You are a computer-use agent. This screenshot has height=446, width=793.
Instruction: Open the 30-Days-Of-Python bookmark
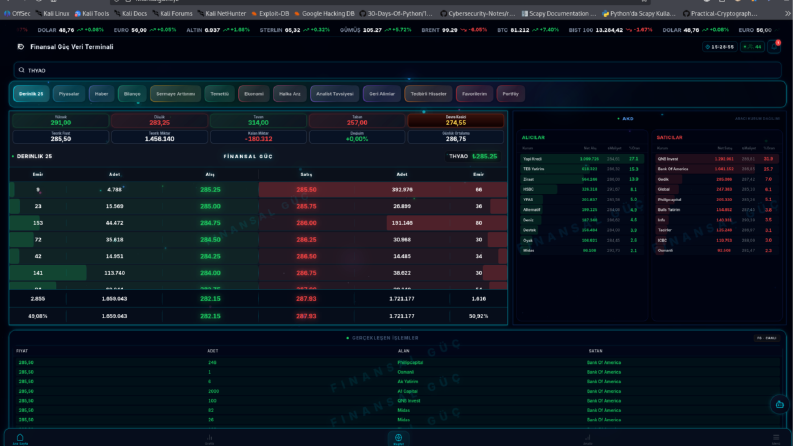(x=396, y=14)
